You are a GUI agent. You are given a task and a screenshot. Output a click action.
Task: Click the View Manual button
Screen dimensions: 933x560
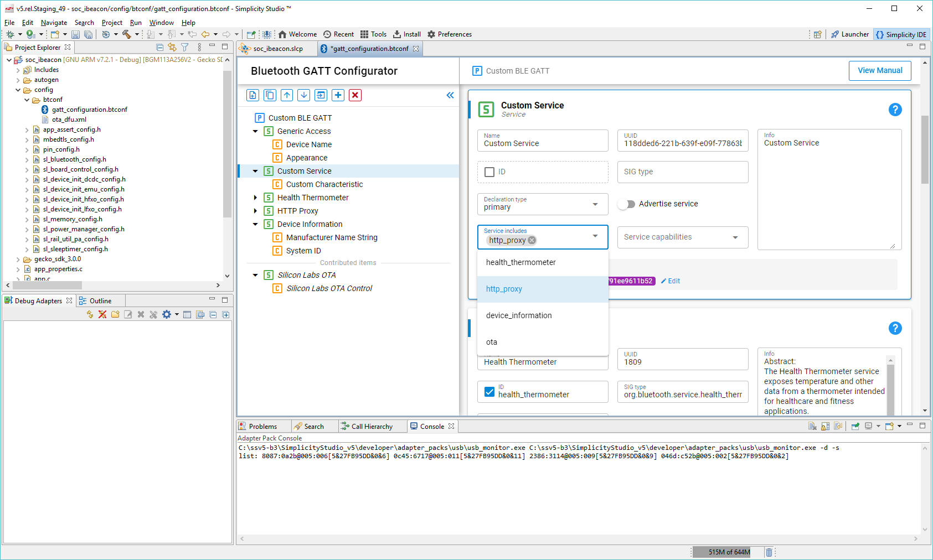point(880,70)
